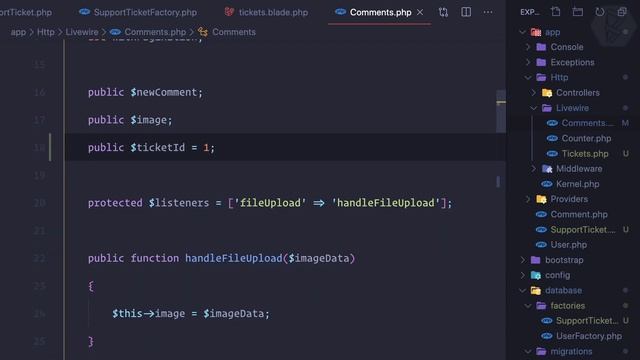Collapse the database folder chevron
This screenshot has height=360, width=640.
click(522, 290)
